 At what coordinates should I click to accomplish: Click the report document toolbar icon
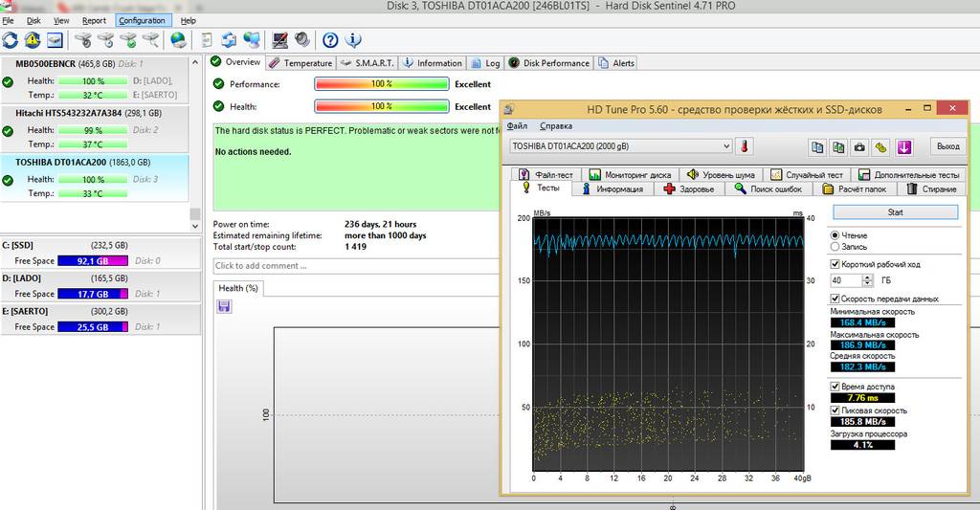207,40
